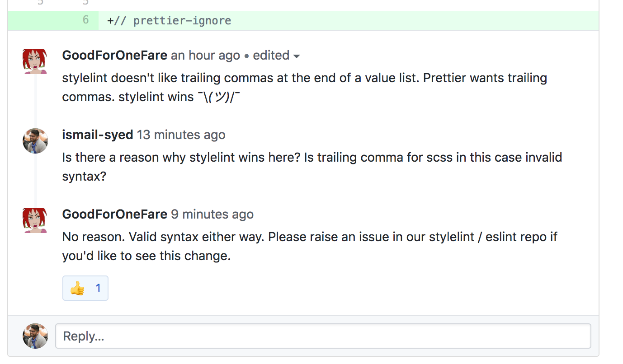Open ismail-syed's profile link
This screenshot has height=364, width=623.
tap(98, 135)
